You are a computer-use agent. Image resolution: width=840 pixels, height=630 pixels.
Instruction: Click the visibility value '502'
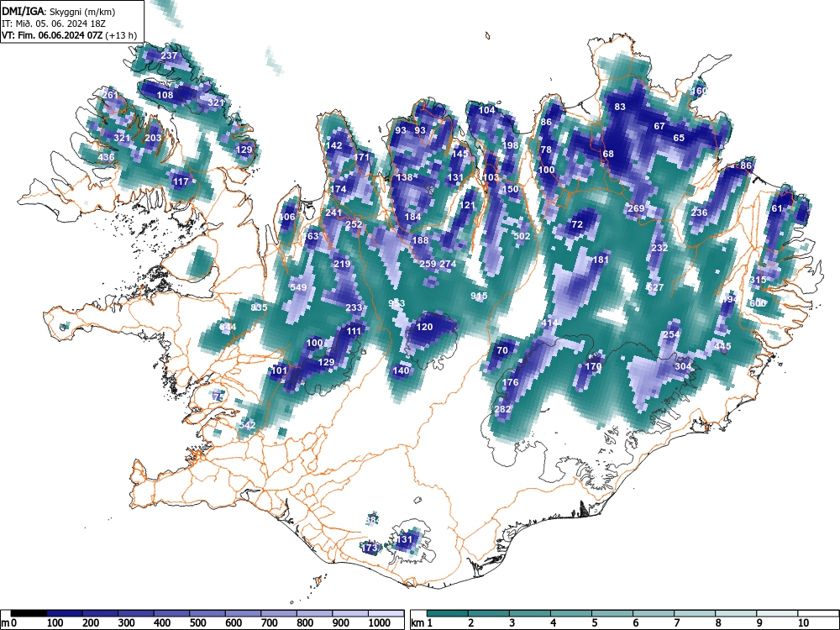tap(522, 236)
